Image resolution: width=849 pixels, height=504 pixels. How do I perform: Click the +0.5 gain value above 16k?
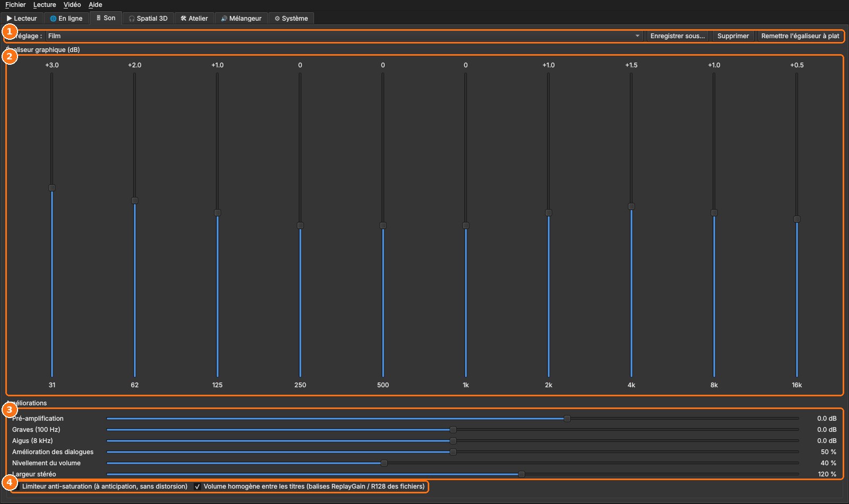tap(797, 65)
